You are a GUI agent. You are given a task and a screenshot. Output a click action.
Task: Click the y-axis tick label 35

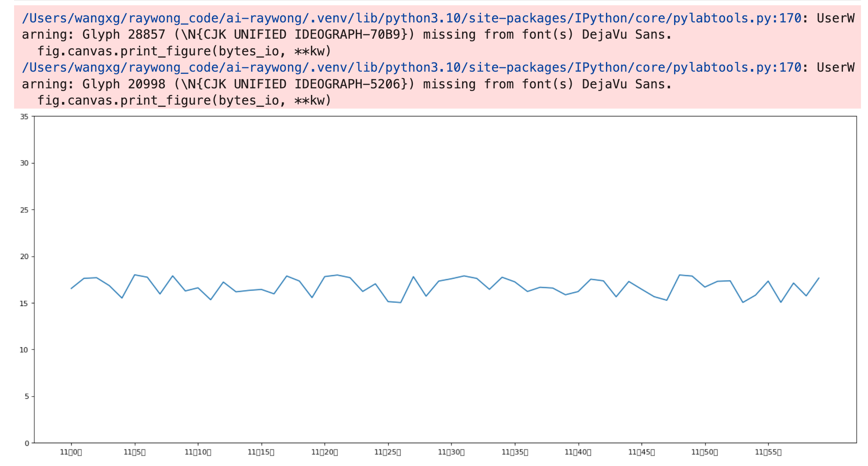pos(24,116)
